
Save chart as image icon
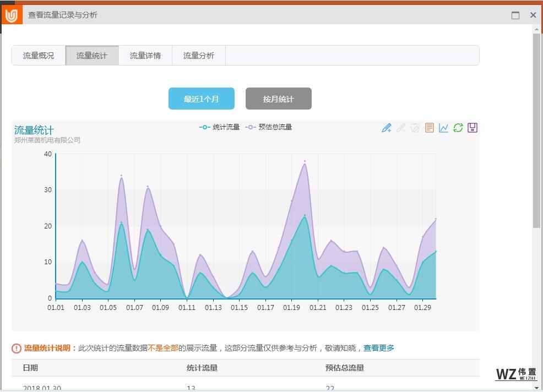[x=473, y=128]
